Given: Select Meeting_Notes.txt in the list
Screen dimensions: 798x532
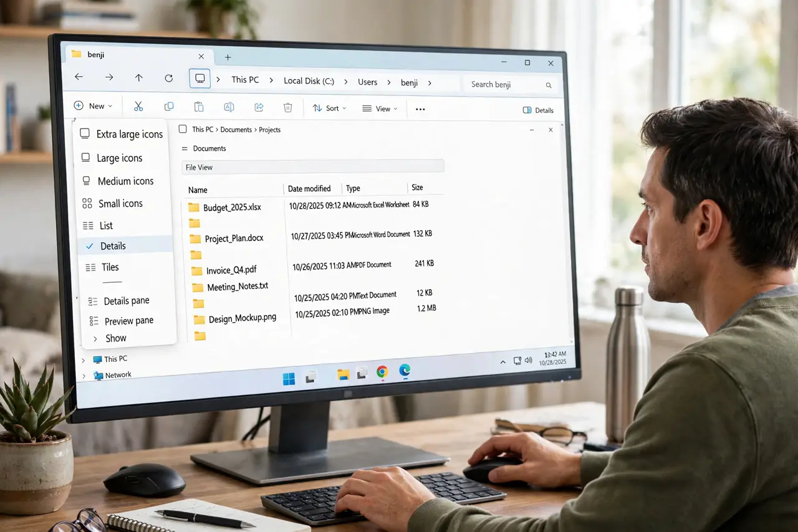Looking at the screenshot, I should click(238, 287).
